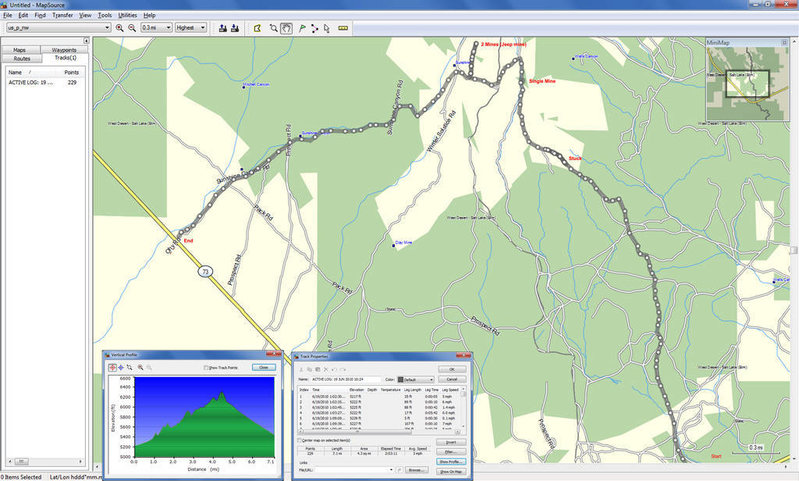Click the Show Profile... button

click(x=451, y=462)
